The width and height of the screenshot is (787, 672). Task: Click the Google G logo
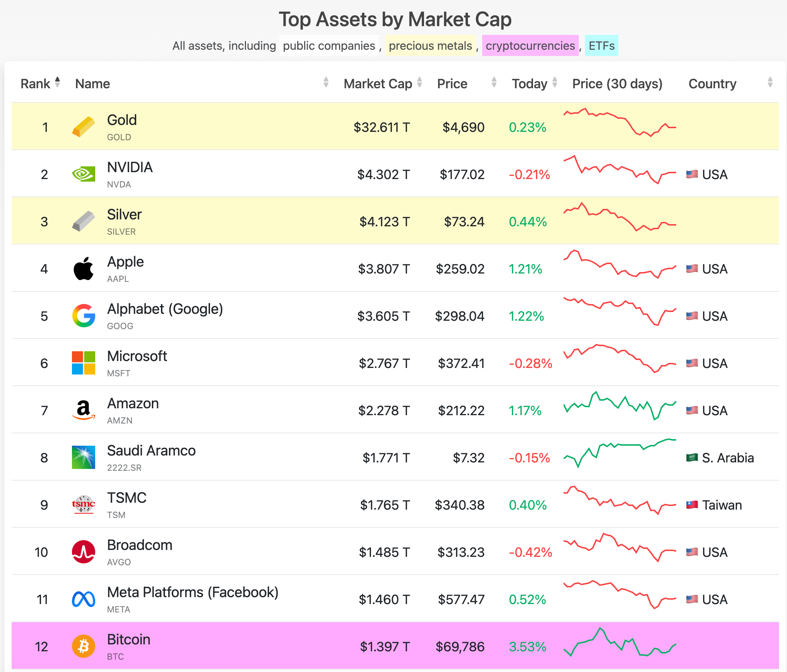pyautogui.click(x=84, y=316)
